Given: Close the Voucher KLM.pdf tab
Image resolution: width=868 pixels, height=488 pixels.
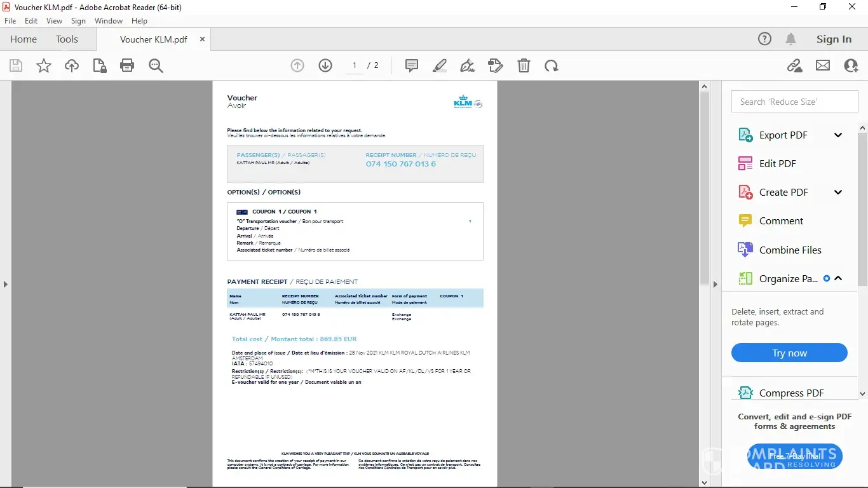Looking at the screenshot, I should click(x=202, y=39).
